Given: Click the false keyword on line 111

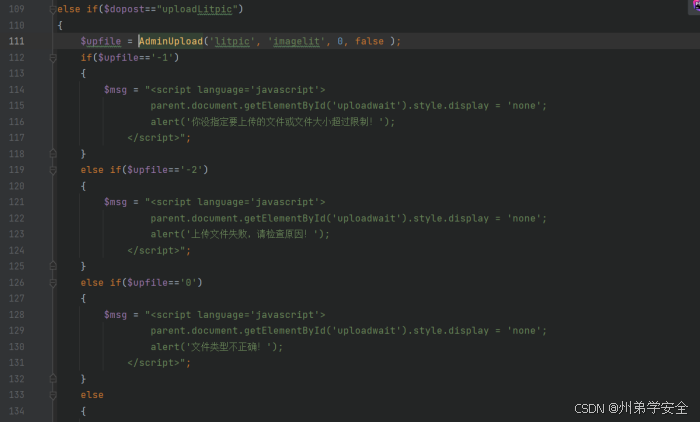Looking at the screenshot, I should (369, 41).
